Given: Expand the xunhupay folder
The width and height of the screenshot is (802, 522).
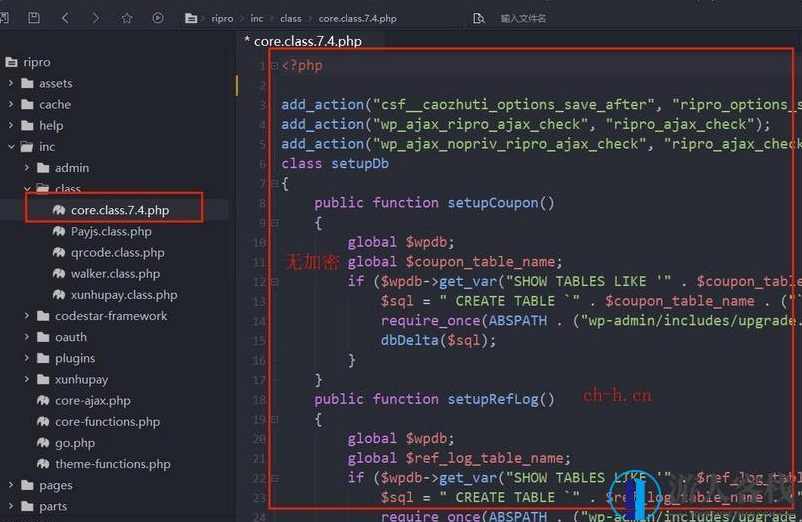Looking at the screenshot, I should [27, 379].
